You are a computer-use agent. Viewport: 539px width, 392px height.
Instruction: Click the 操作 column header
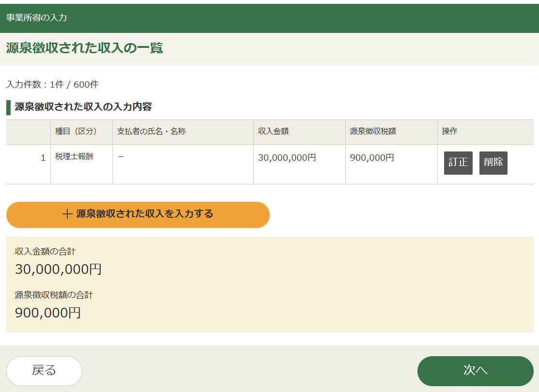point(449,132)
